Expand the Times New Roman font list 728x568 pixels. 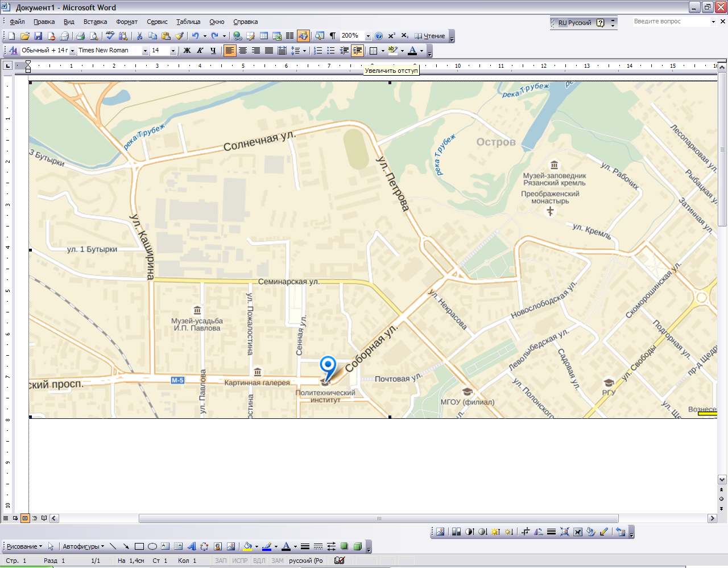145,51
